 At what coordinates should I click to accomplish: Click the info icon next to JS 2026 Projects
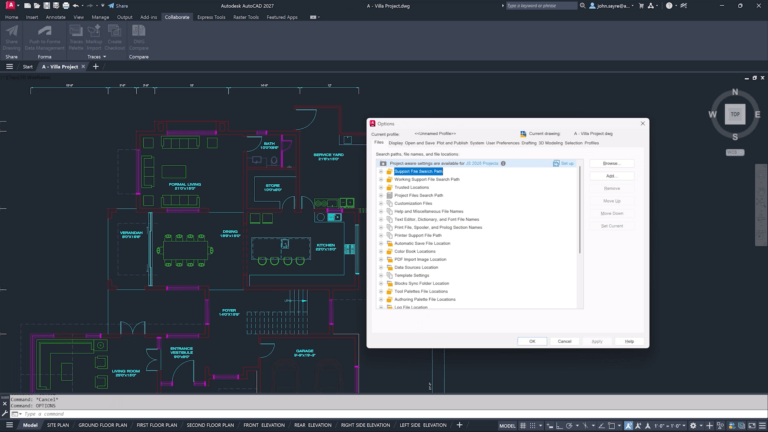(x=503, y=164)
